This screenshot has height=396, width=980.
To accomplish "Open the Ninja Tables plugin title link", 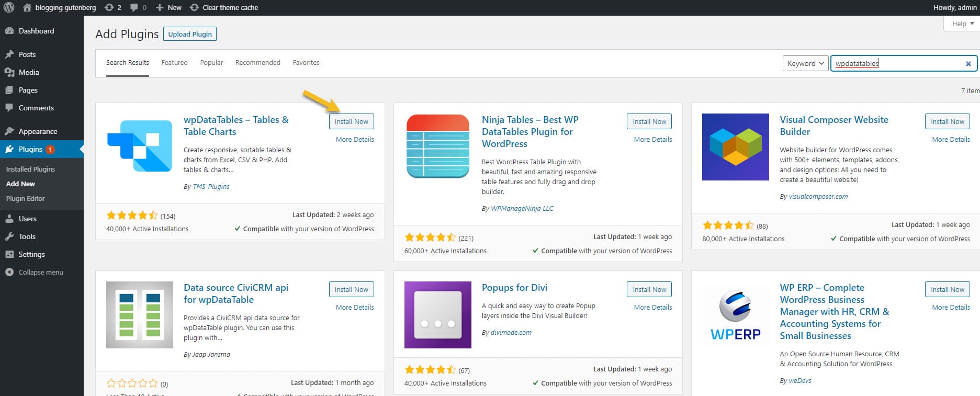I will [x=530, y=132].
